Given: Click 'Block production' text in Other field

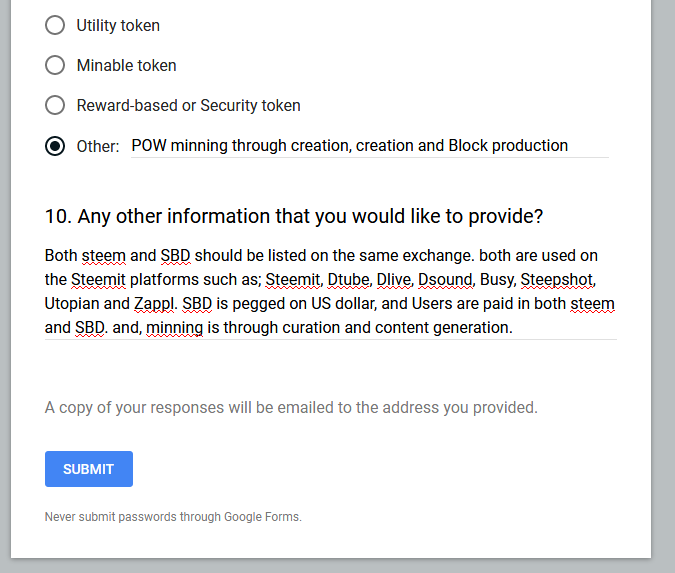Looking at the screenshot, I should click(508, 146).
